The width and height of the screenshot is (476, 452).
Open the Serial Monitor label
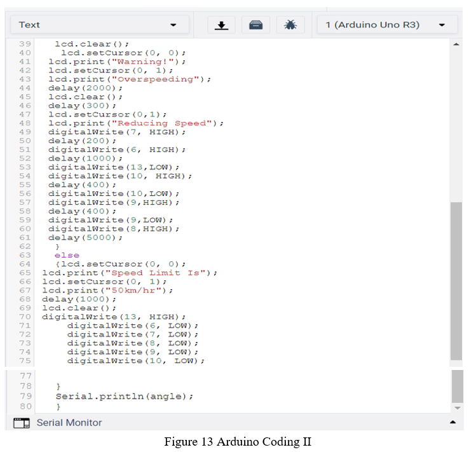pos(69,423)
